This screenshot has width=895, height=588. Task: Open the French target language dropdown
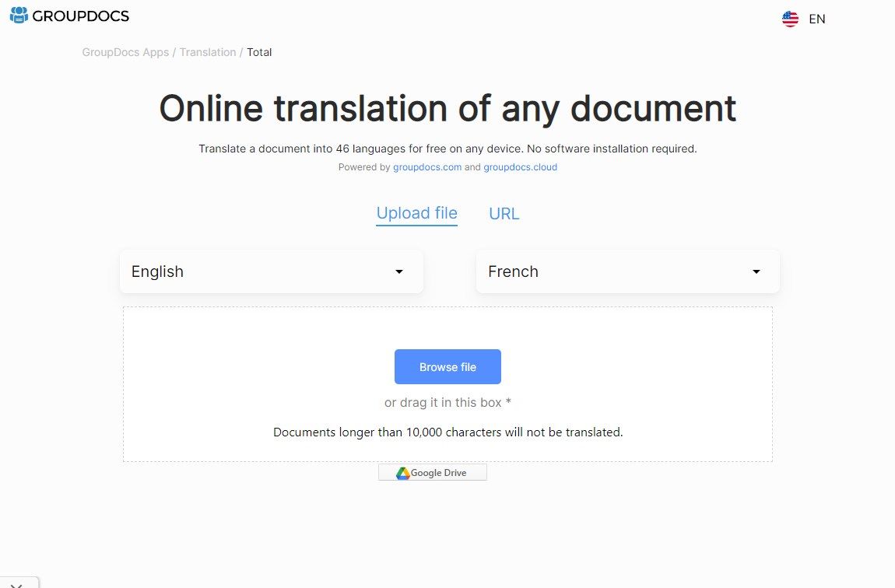(628, 271)
